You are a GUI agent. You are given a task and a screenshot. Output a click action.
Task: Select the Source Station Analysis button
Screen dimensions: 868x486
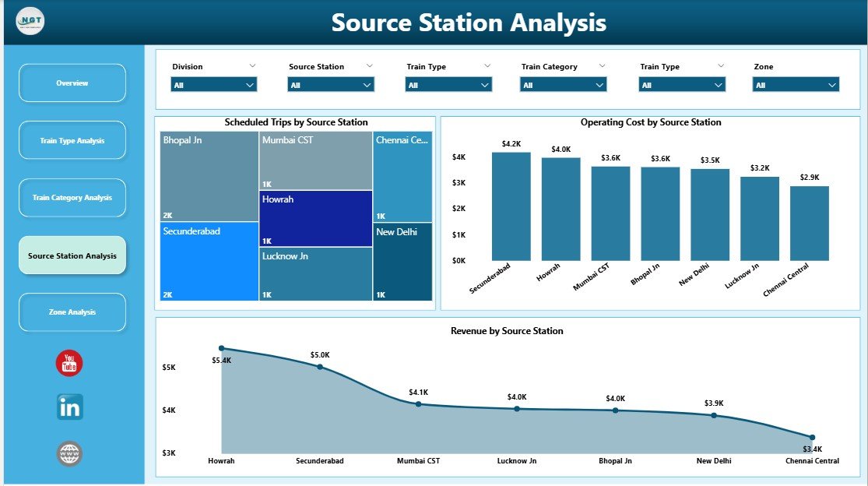(72, 255)
